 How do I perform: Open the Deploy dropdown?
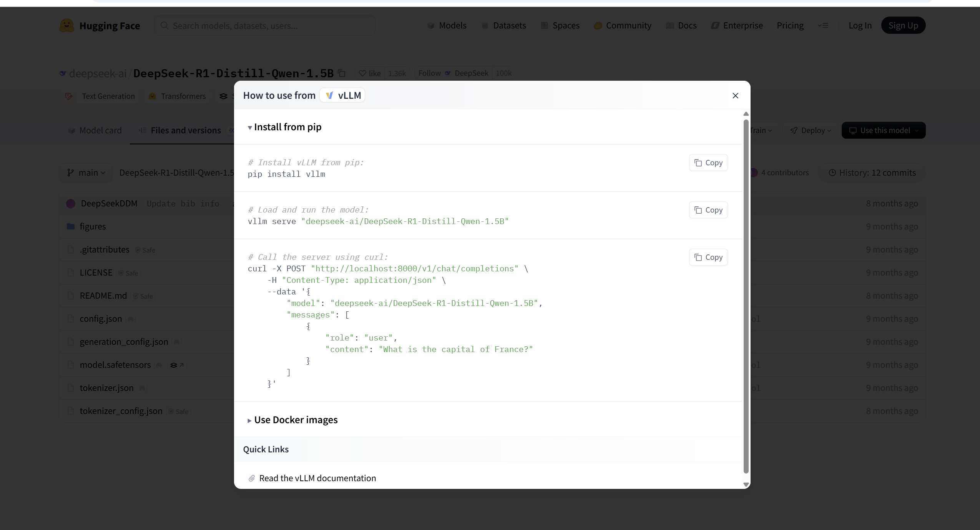(810, 131)
